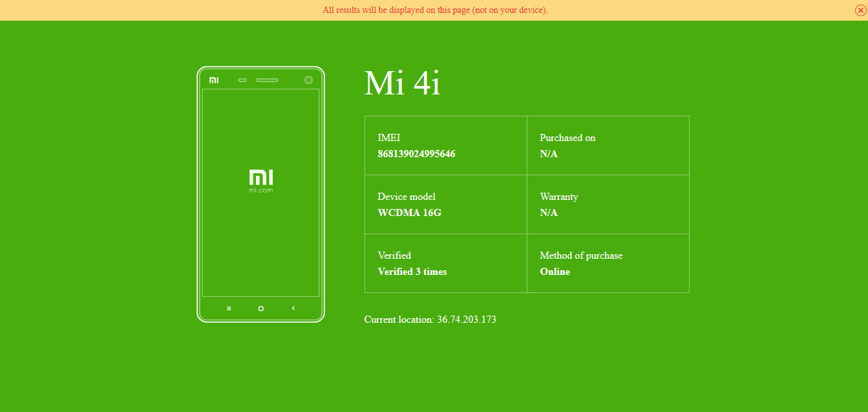The width and height of the screenshot is (868, 412).
Task: Click the phone's home square icon
Action: 261,309
